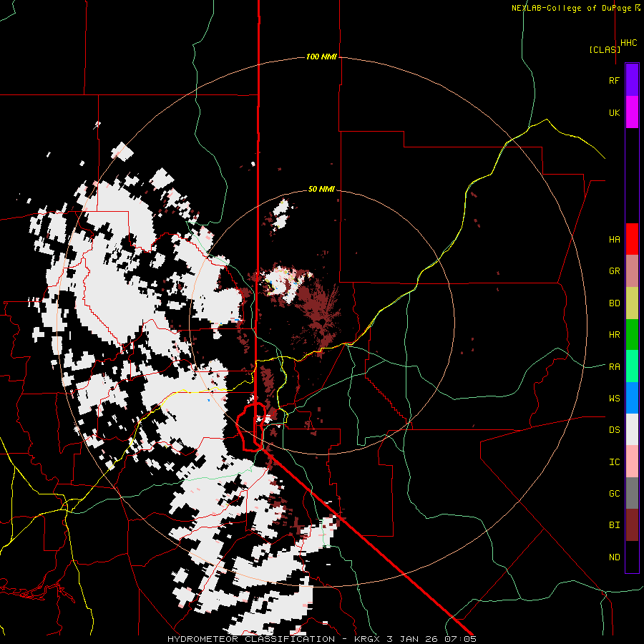Click the RA light green legend swatch
This screenshot has height=644, width=644.
[x=632, y=366]
